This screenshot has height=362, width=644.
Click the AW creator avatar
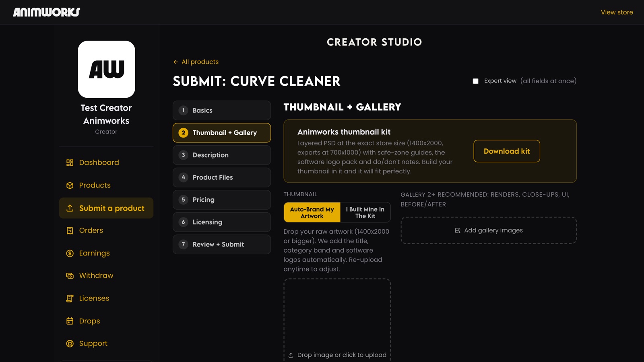click(x=106, y=69)
